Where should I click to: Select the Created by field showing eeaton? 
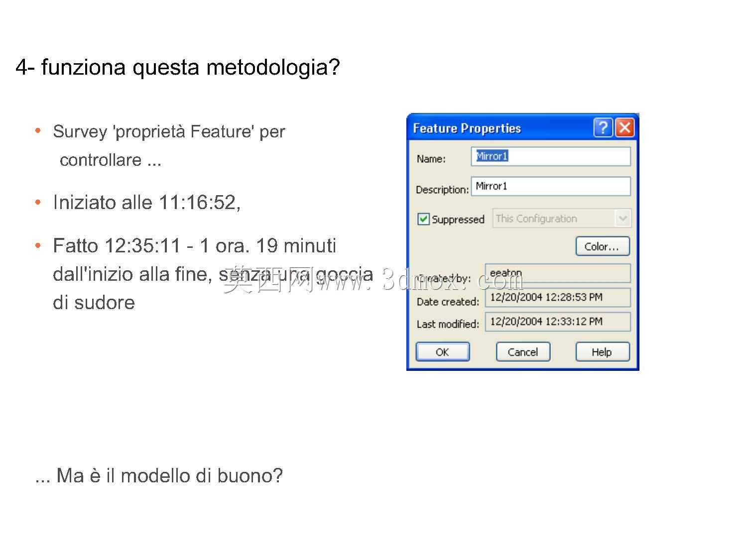[558, 273]
